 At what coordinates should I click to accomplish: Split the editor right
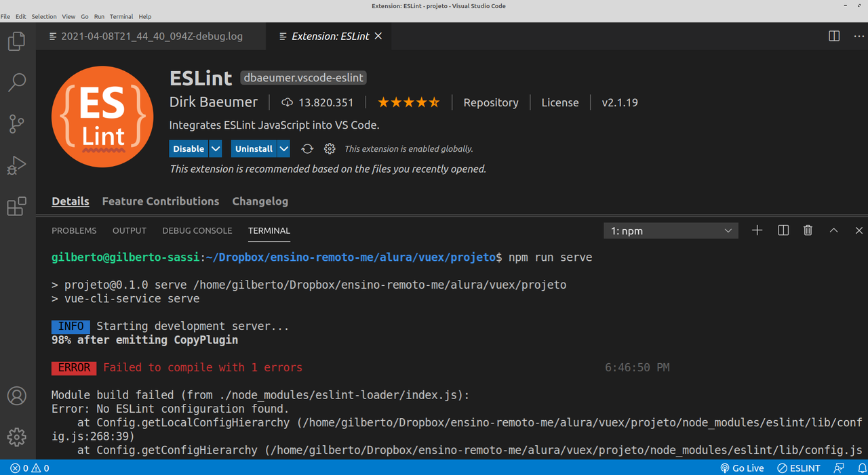click(x=834, y=36)
